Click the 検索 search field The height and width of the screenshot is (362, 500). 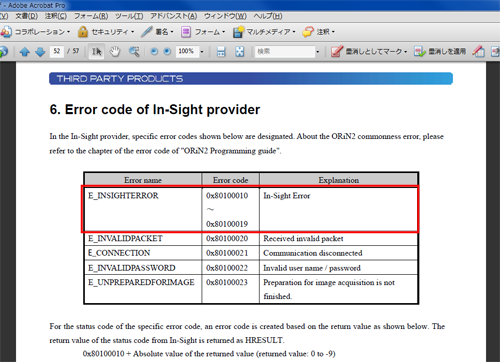[x=284, y=52]
